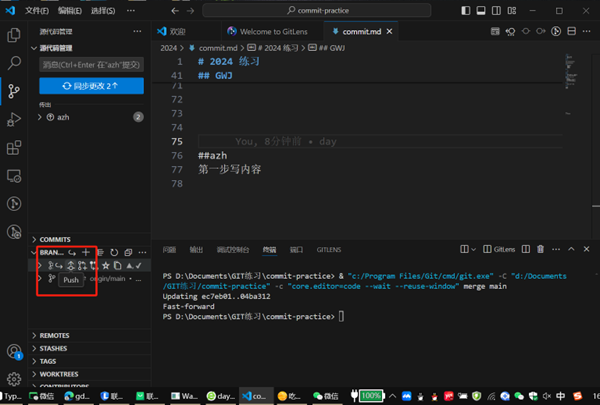Expand the origin/main branch row
Screen dimensions: 600x405
(x=39, y=279)
